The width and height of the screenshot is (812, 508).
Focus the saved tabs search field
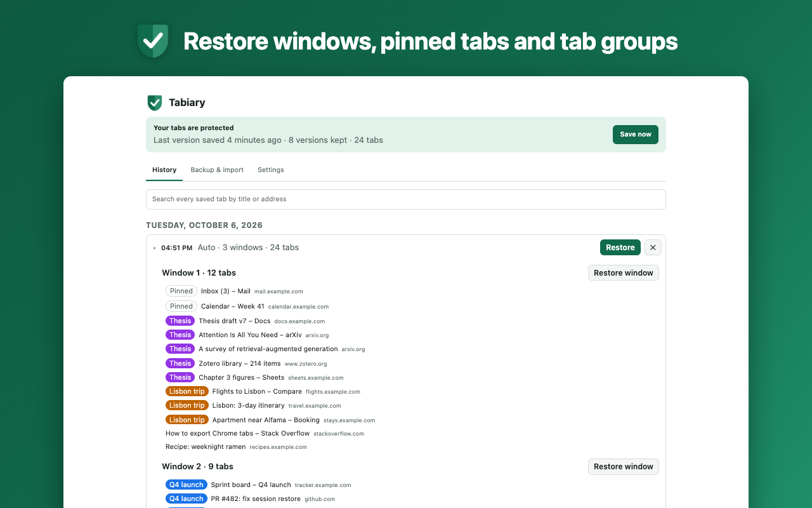pos(406,199)
